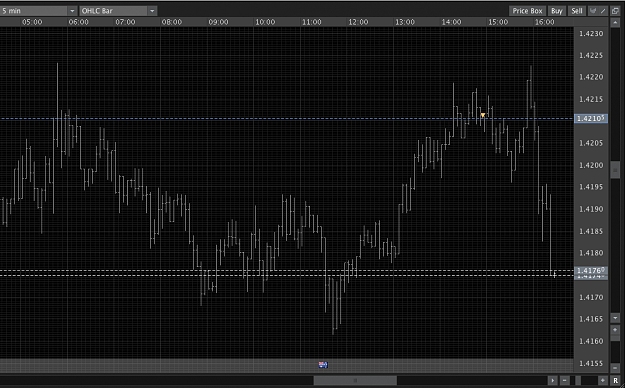Click the 1.4170 price axis label
Viewport: 625px width, 388px height.
591,297
